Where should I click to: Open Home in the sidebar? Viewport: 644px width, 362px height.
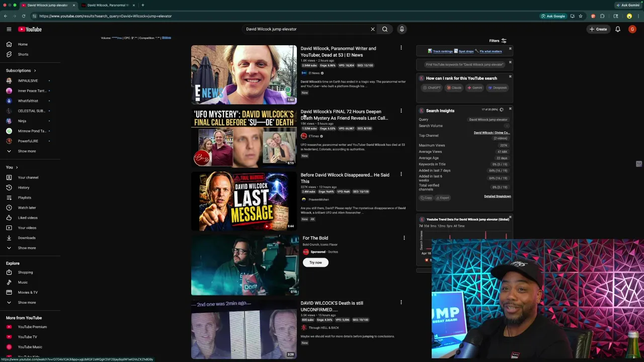coord(23,44)
